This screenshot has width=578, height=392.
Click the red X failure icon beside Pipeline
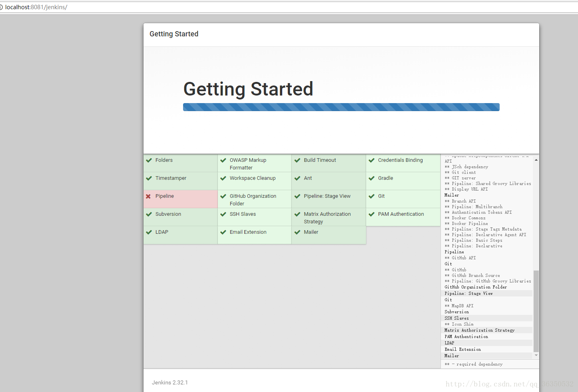[148, 196]
